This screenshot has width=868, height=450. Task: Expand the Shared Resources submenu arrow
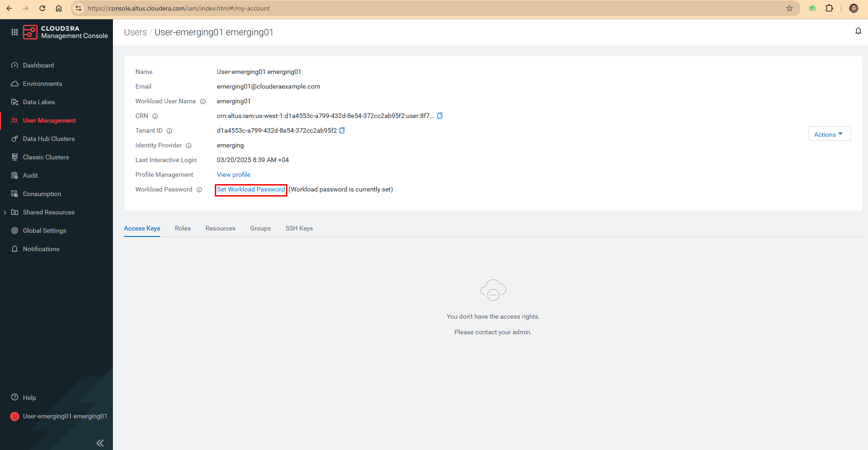tap(5, 212)
